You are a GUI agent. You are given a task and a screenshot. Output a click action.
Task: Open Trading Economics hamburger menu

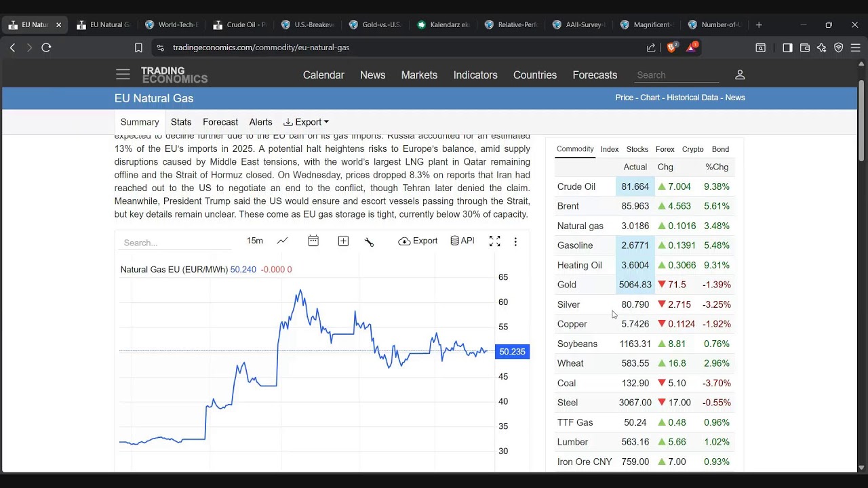122,75
